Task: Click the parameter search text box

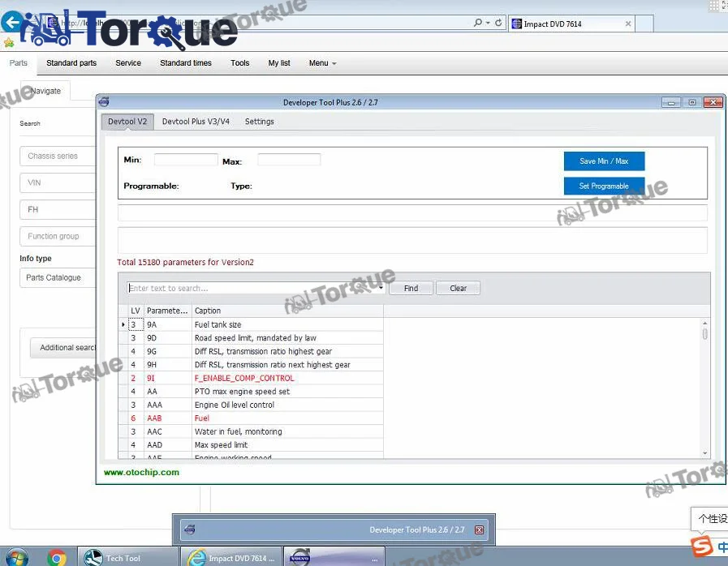Action: 252,288
